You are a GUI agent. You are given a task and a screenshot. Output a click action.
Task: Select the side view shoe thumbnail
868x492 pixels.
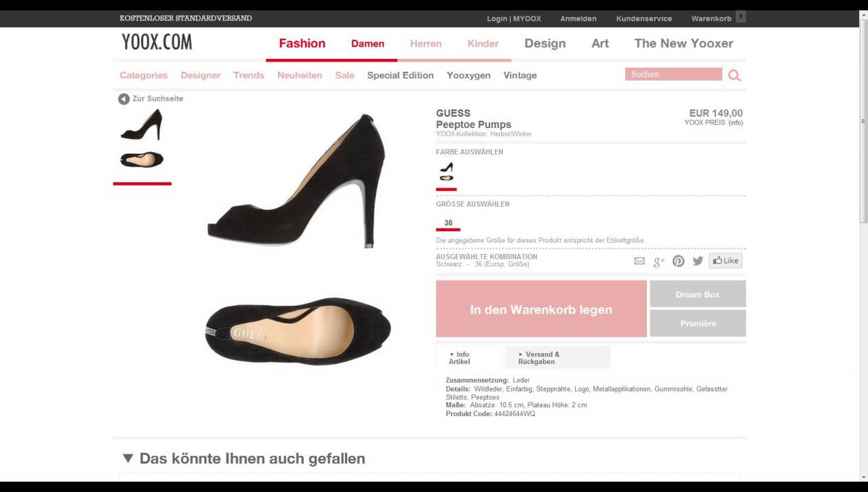coord(142,125)
